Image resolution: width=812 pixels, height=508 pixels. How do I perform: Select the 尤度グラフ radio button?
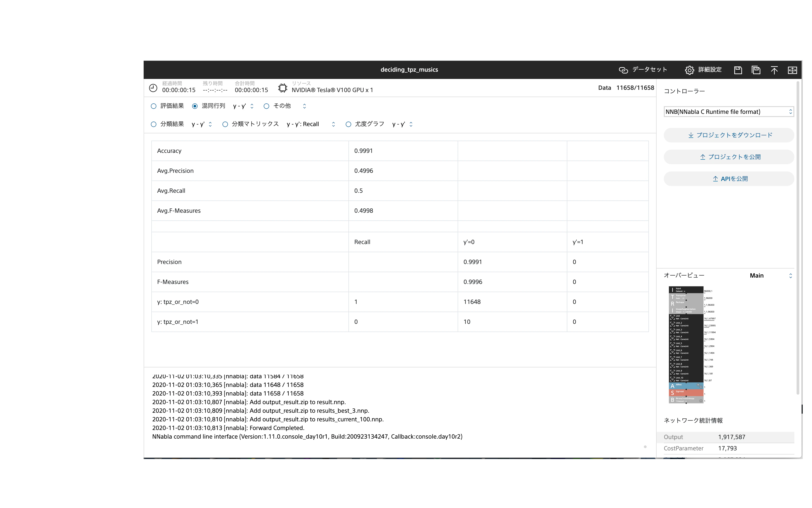pos(348,124)
